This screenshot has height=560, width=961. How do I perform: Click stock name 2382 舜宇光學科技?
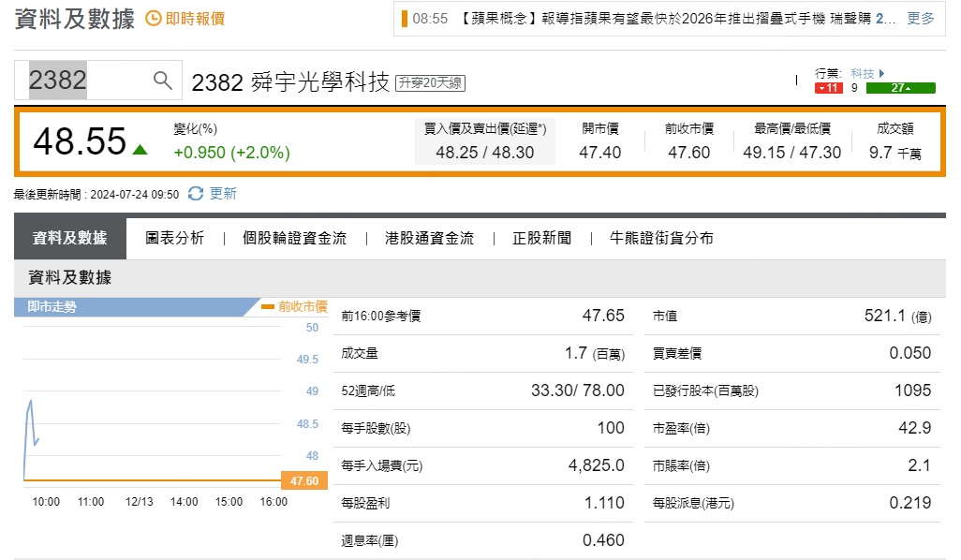[290, 81]
